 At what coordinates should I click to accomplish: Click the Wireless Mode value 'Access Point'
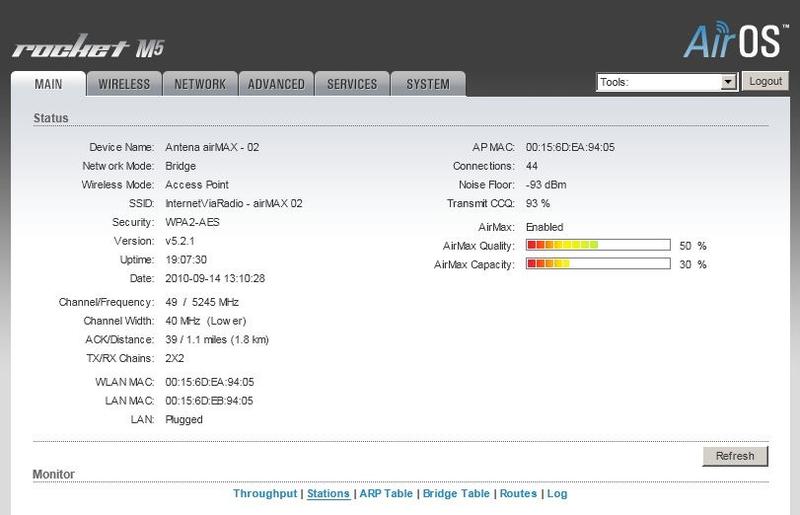[197, 185]
